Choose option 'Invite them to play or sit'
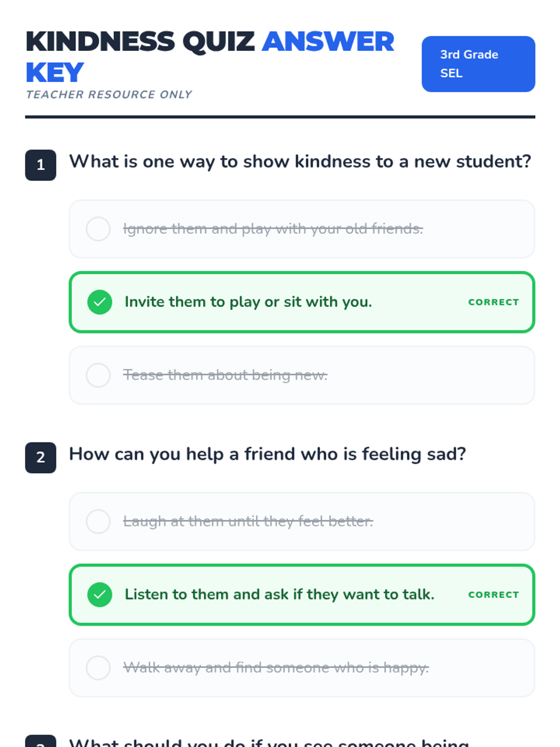This screenshot has height=747, width=560. (248, 302)
